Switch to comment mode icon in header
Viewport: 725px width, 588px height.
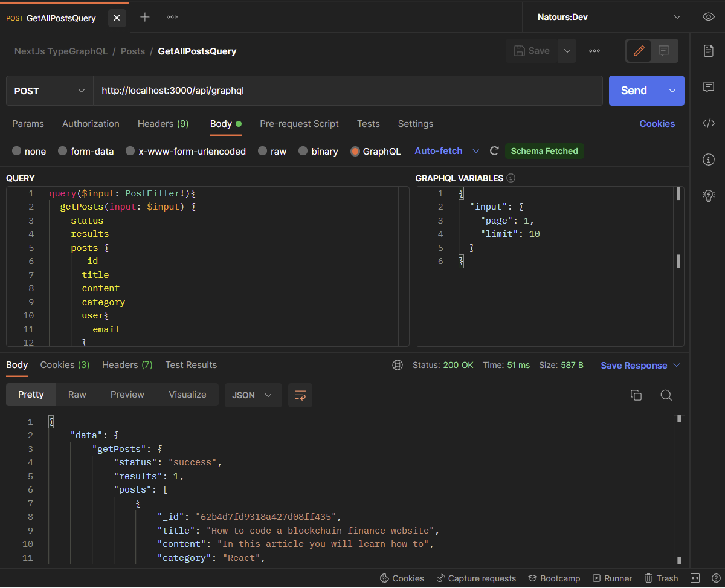pos(664,51)
